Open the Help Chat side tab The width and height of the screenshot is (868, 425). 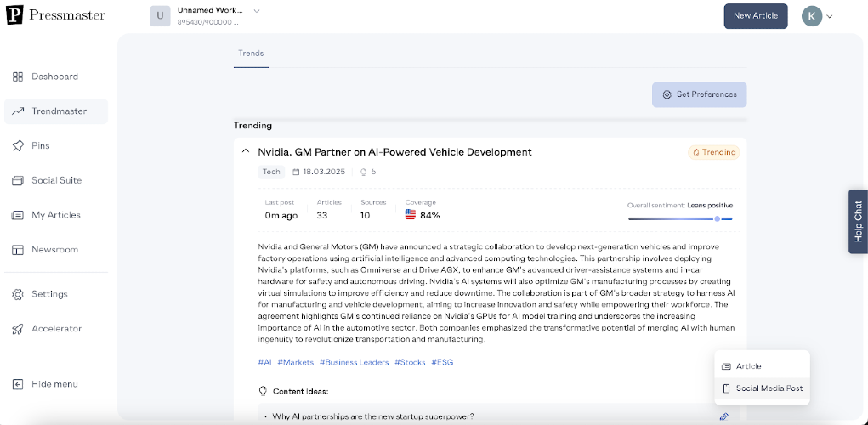858,221
